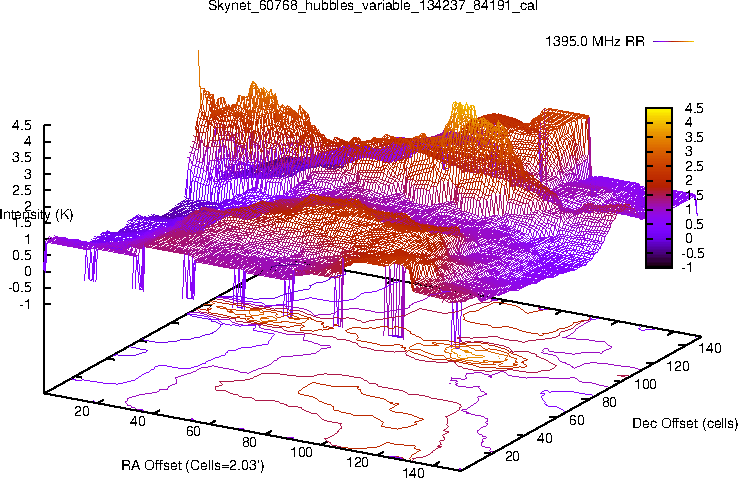Screen dimensions: 738x478
Task: Click tick 100 on the Dec Offset axis
Action: point(645,384)
